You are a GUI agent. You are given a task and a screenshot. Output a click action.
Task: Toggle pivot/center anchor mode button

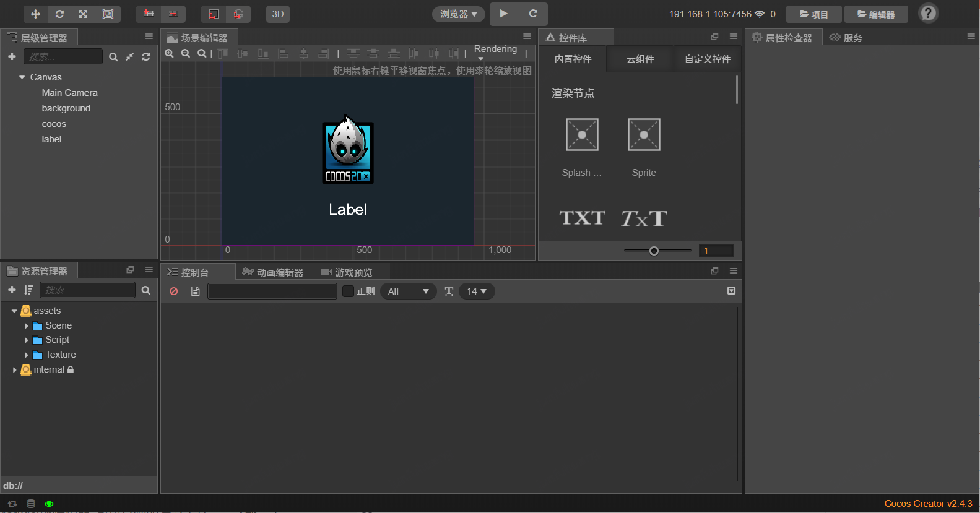point(149,14)
